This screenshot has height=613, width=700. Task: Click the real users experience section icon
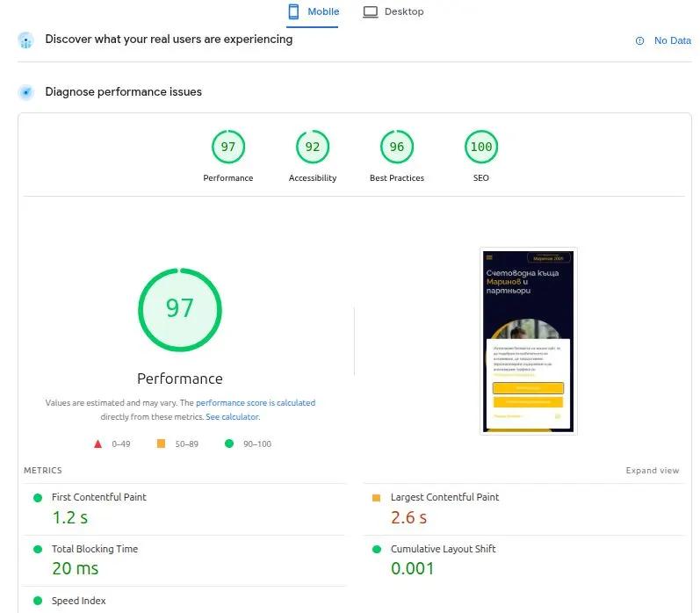click(x=25, y=40)
